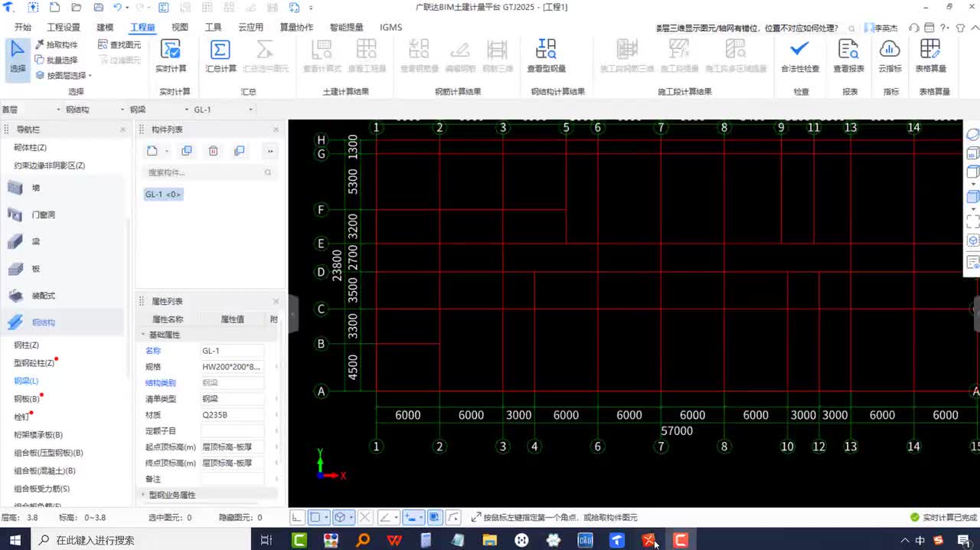
Task: Select 砌体柱(Z) in navigation
Action: 31,147
